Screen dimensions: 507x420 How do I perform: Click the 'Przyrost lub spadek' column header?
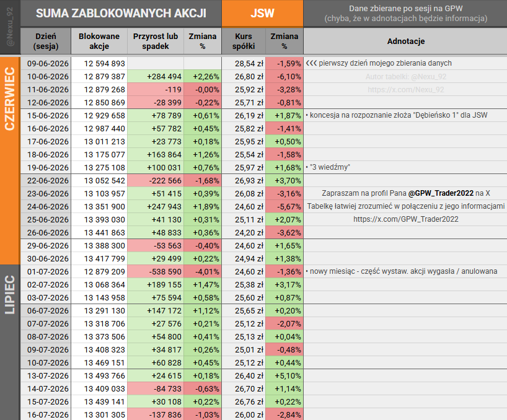(x=156, y=41)
